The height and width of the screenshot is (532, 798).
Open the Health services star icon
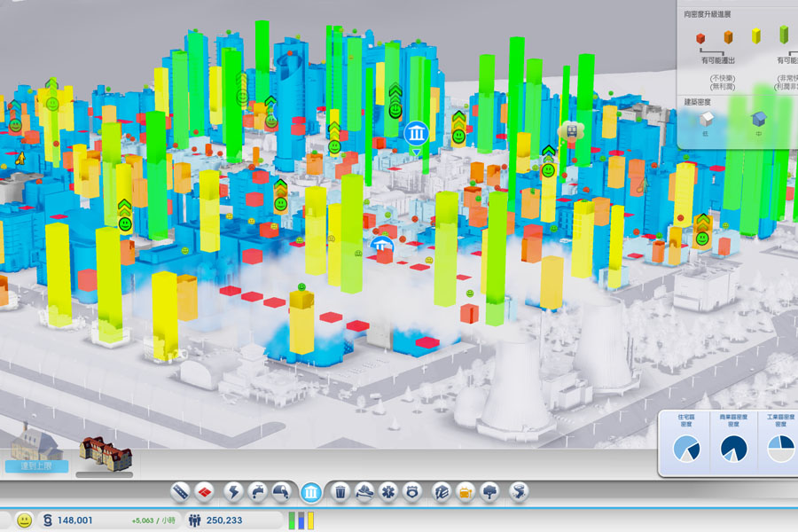coord(387,491)
